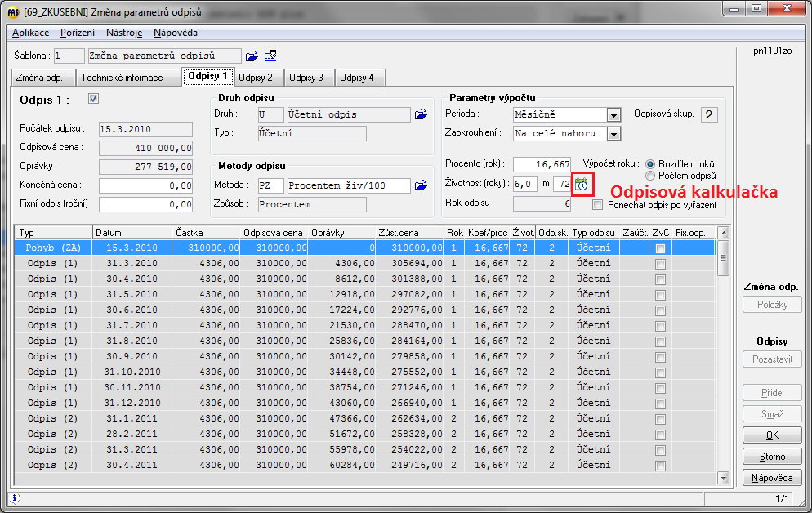Open the Pořízení menu

click(78, 33)
